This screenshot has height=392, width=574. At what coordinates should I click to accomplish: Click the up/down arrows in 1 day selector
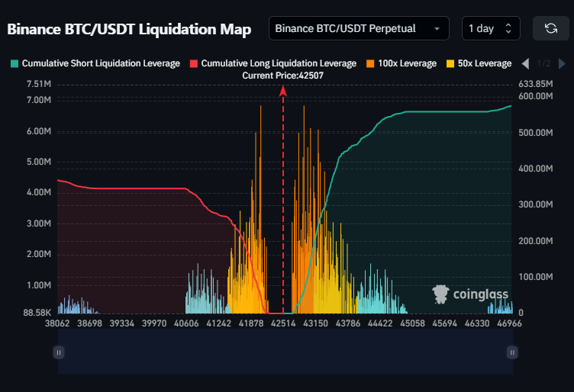pos(508,28)
